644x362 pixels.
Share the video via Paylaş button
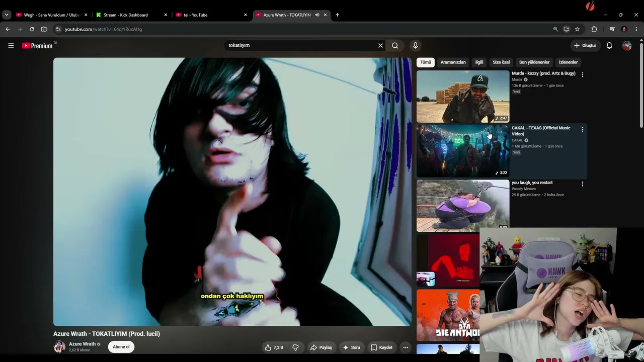(x=321, y=347)
